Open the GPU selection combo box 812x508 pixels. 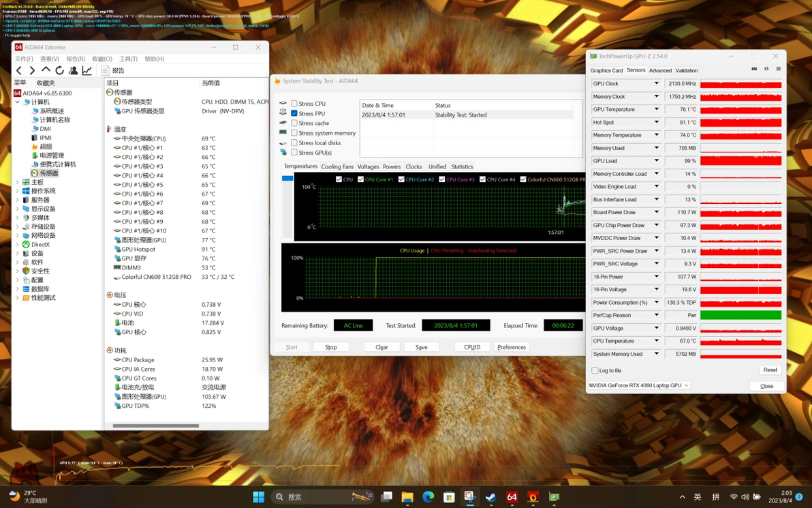[x=639, y=386]
